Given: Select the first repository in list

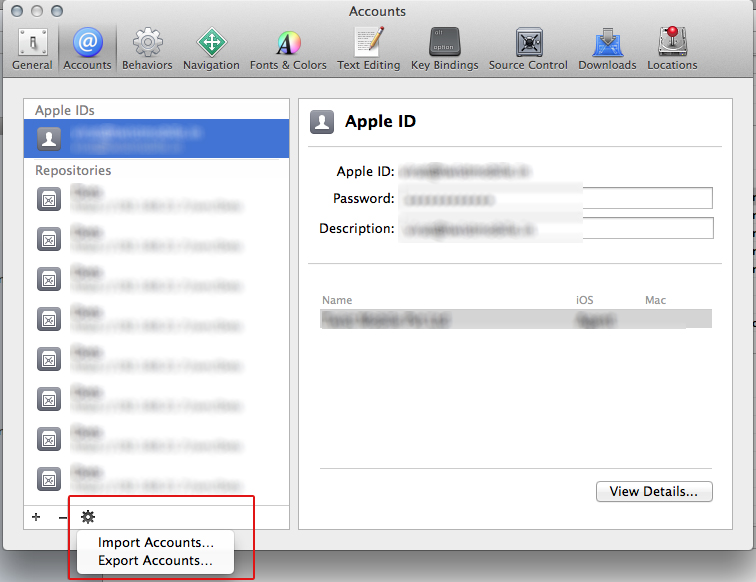Looking at the screenshot, I should tap(156, 199).
